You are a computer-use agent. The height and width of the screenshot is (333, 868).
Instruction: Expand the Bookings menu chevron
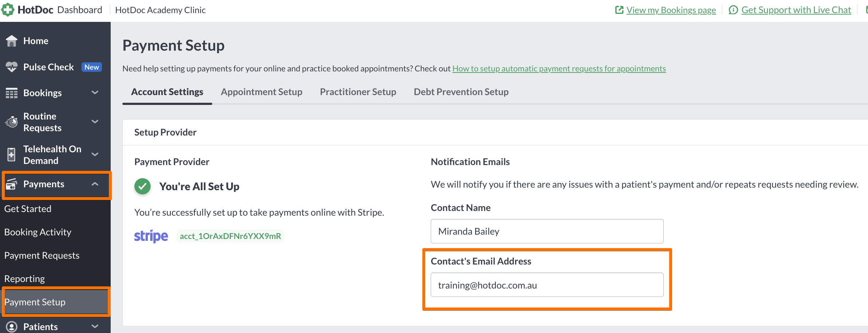(x=95, y=93)
